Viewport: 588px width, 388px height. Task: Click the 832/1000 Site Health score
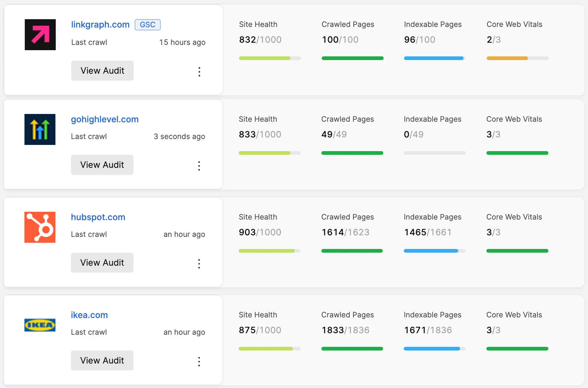tap(260, 40)
